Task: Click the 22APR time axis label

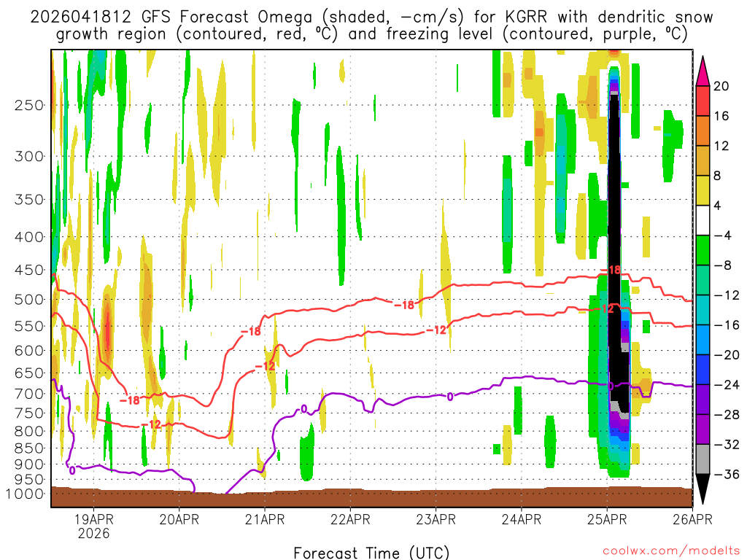Action: tap(350, 519)
